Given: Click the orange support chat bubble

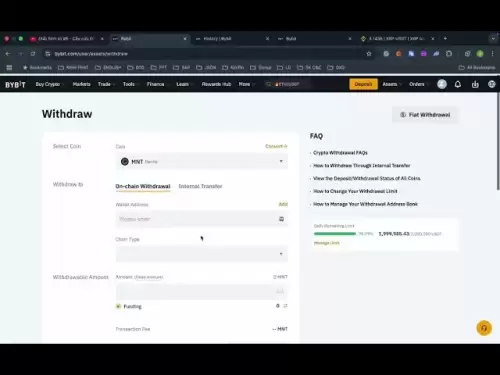Looking at the screenshot, I should click(x=484, y=328).
